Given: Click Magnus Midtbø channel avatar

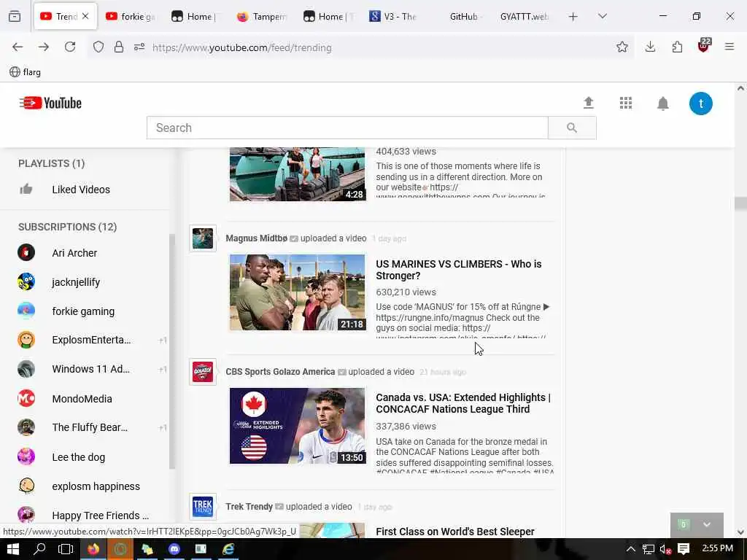Looking at the screenshot, I should pos(203,238).
